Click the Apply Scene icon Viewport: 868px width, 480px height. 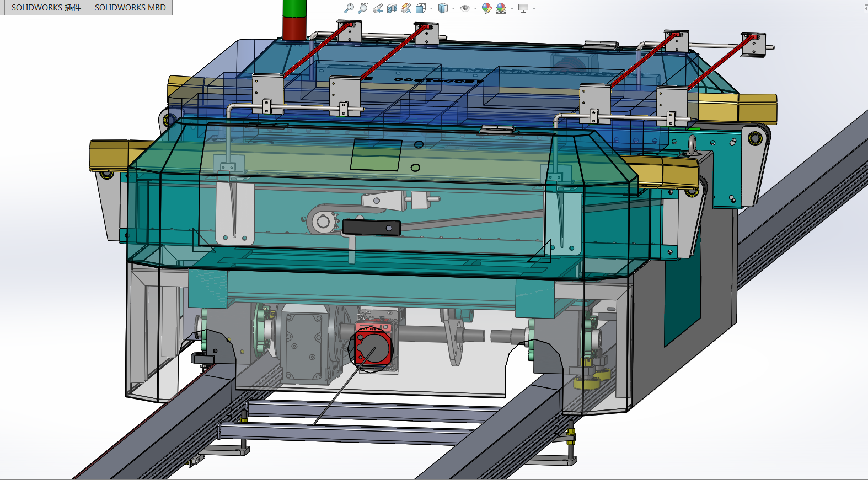501,8
